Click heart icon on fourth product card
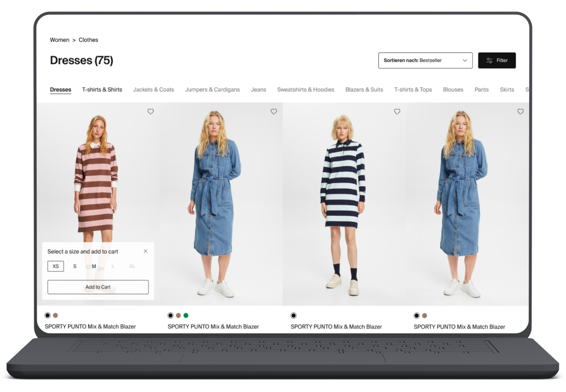 520,112
